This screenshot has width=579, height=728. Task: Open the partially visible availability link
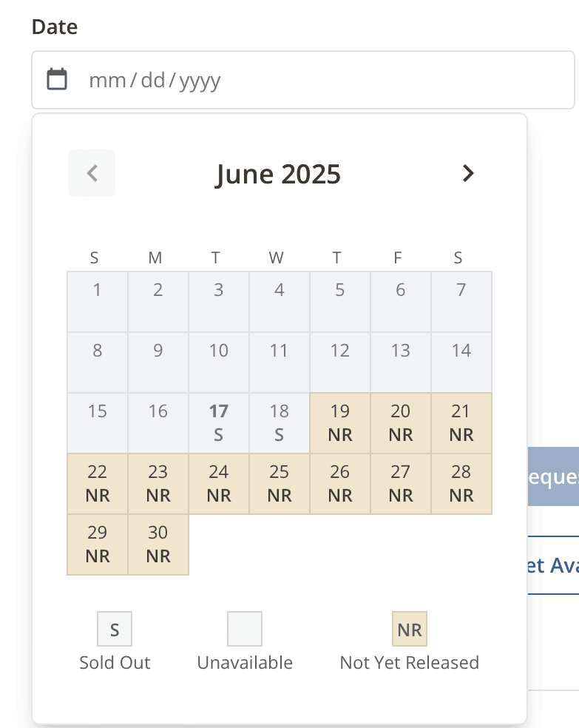pos(553,565)
